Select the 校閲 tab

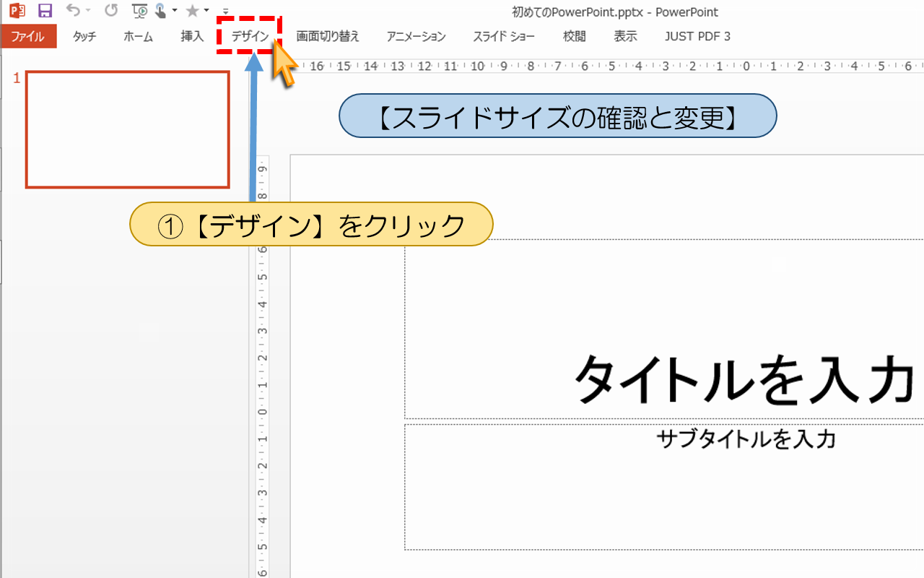(x=574, y=35)
